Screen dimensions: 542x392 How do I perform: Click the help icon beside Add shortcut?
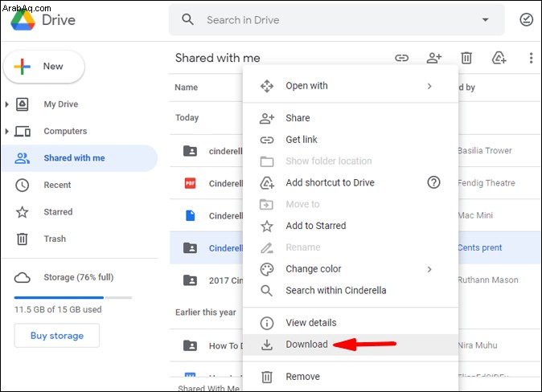(433, 182)
